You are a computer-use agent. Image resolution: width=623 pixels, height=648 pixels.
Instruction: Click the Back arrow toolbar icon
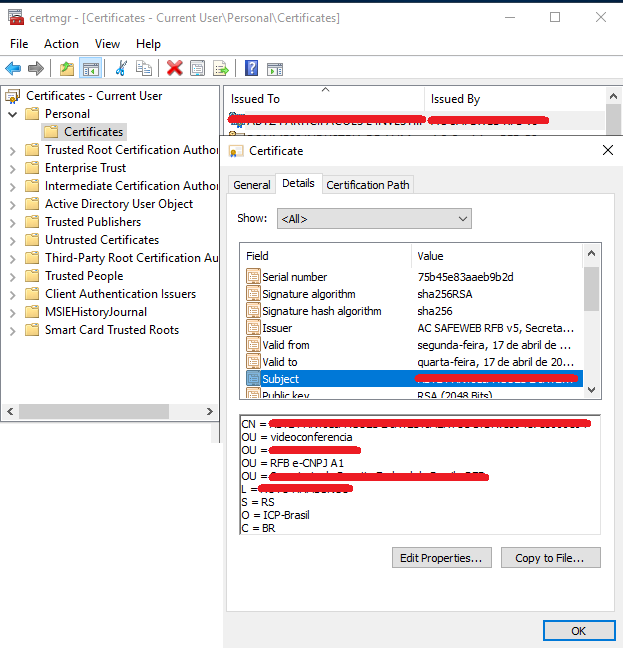(x=13, y=68)
